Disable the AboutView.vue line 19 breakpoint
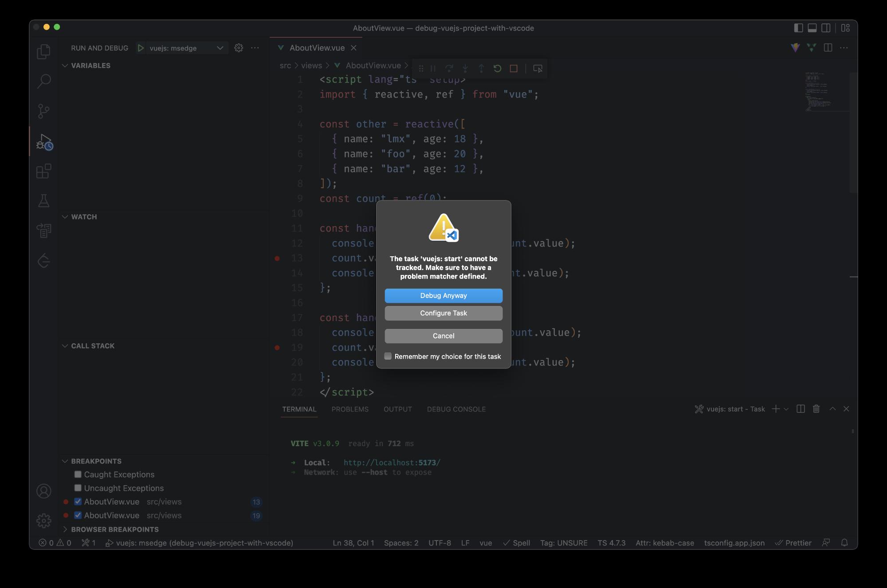Image resolution: width=887 pixels, height=588 pixels. pyautogui.click(x=78, y=516)
